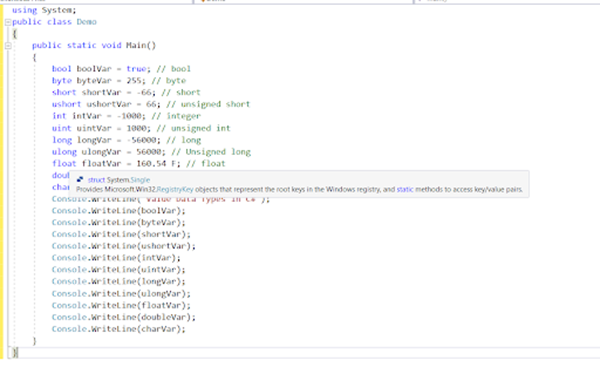Click the 'Console.WriteLine(byteVar);' line
Image resolution: width=600 pixels, height=367 pixels.
pyautogui.click(x=118, y=223)
